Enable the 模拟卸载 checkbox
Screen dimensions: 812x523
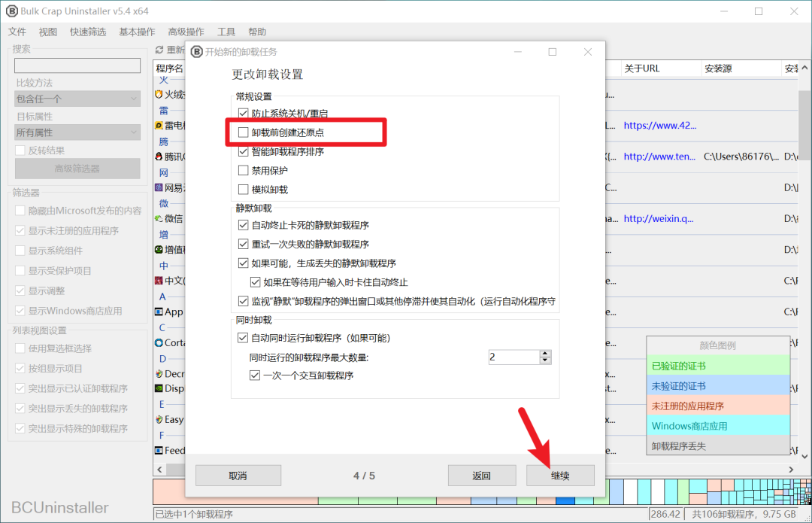tap(242, 187)
